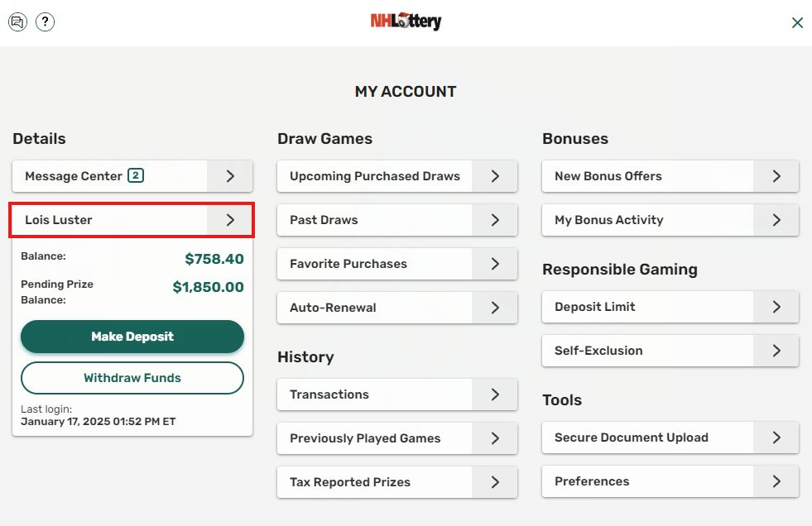812x526 pixels.
Task: Click the Withdraw Funds button
Action: pos(132,378)
